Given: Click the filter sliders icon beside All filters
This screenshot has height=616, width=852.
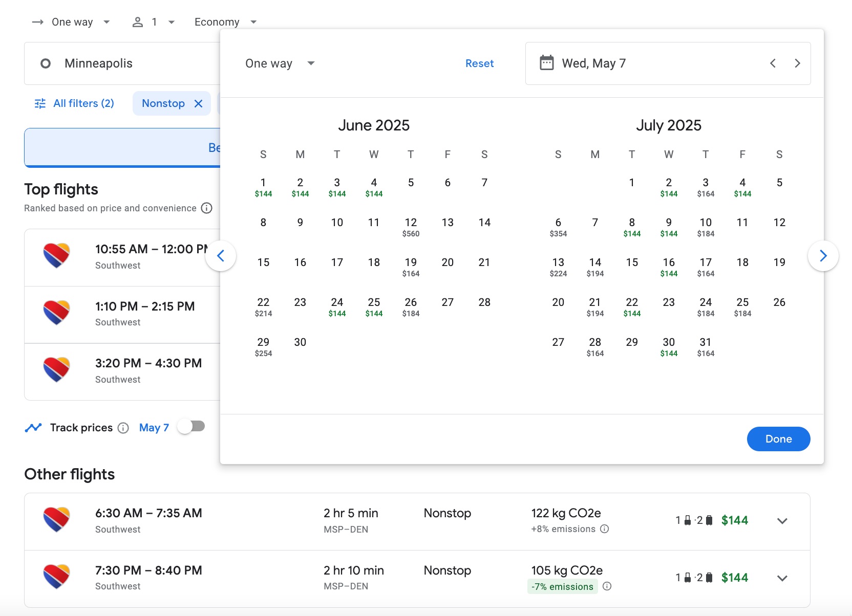Looking at the screenshot, I should 40,103.
